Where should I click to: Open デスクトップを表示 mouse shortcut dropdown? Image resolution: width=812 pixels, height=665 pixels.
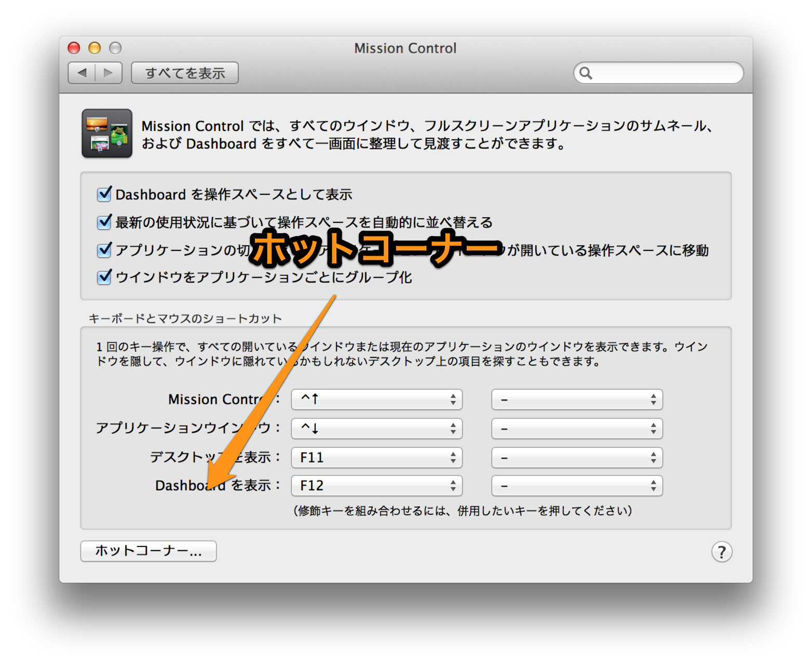tap(577, 458)
